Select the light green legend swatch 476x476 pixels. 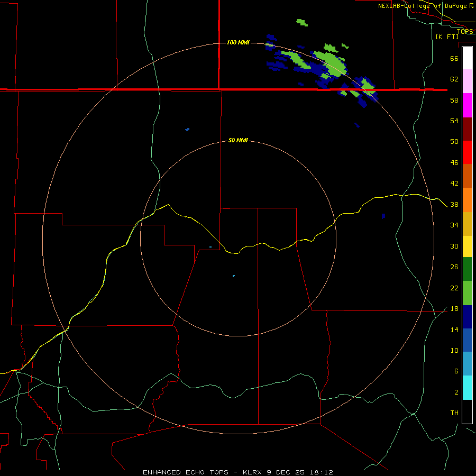click(x=467, y=293)
